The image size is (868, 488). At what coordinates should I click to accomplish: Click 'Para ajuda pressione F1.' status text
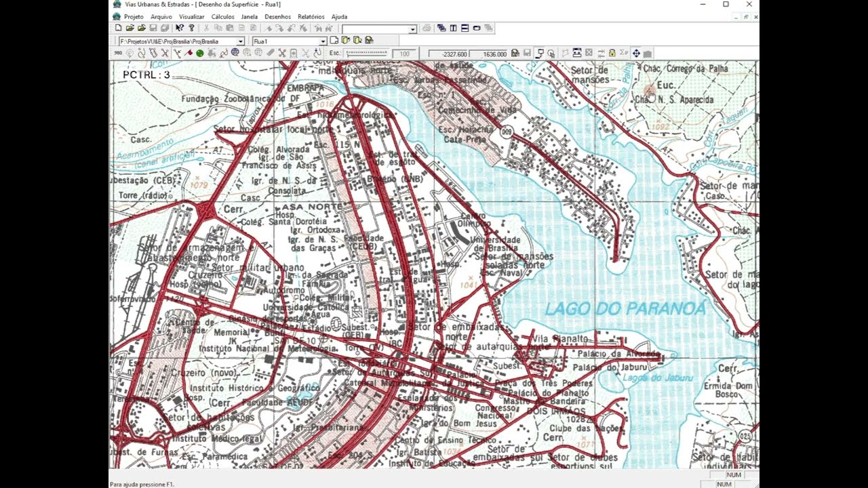[x=142, y=484]
